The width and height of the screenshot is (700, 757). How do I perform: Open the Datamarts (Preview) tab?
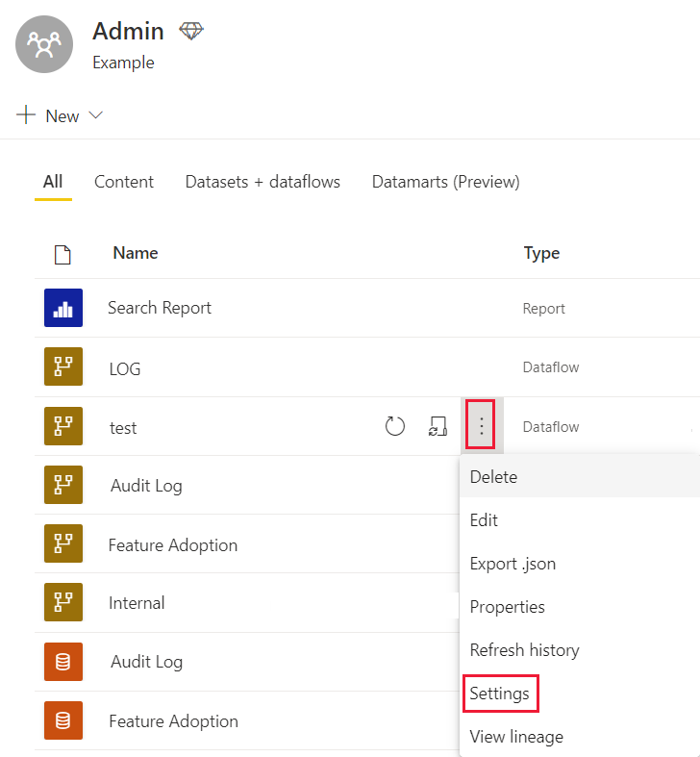point(445,182)
